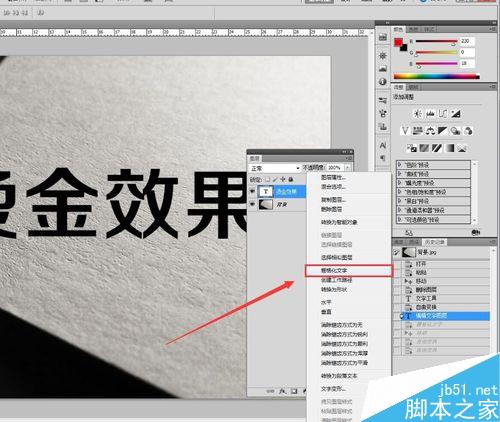The width and height of the screenshot is (500, 422).
Task: Add a Selective Color adjustment icon
Action: pyautogui.click(x=462, y=148)
